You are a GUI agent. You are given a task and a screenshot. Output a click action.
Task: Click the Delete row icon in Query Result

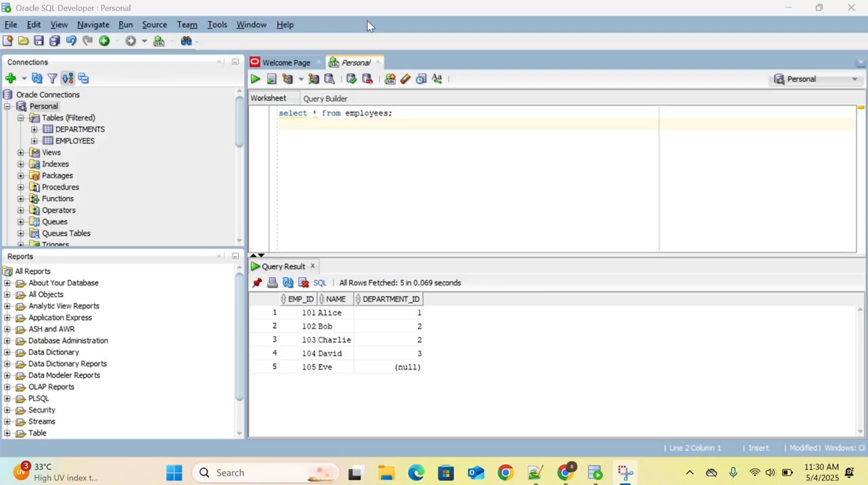pyautogui.click(x=304, y=283)
